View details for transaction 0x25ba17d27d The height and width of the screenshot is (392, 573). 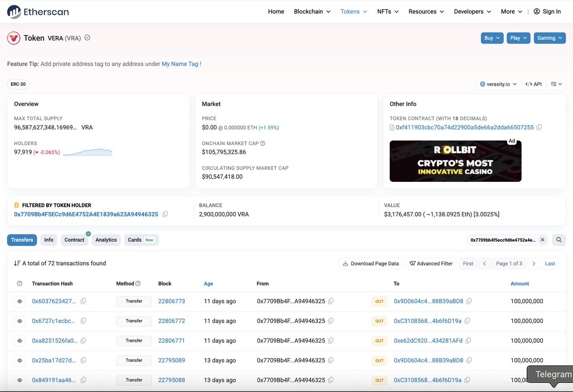(x=20, y=360)
